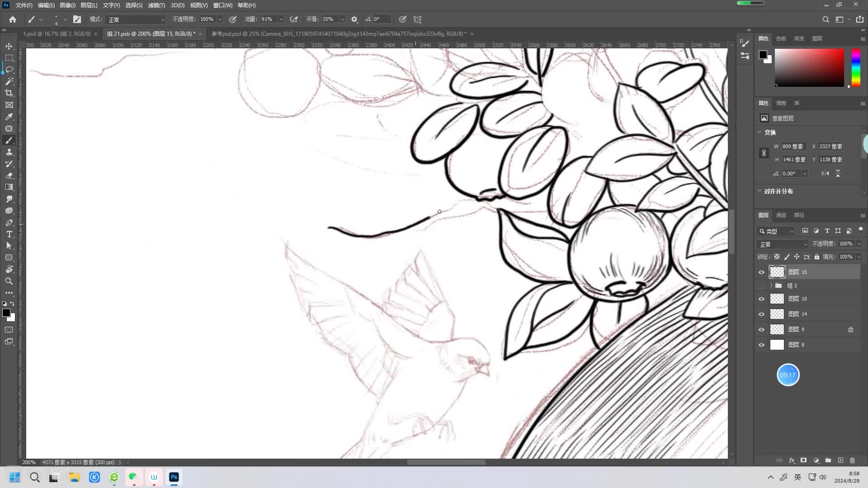Expand the 组 2 group
Viewport: 868px width, 488px height.
[771, 286]
